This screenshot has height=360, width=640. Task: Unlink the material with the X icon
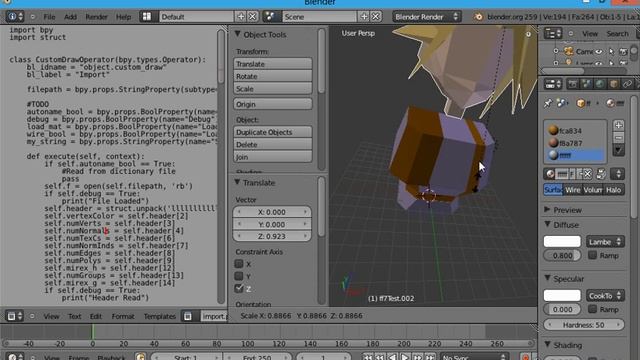[587, 174]
